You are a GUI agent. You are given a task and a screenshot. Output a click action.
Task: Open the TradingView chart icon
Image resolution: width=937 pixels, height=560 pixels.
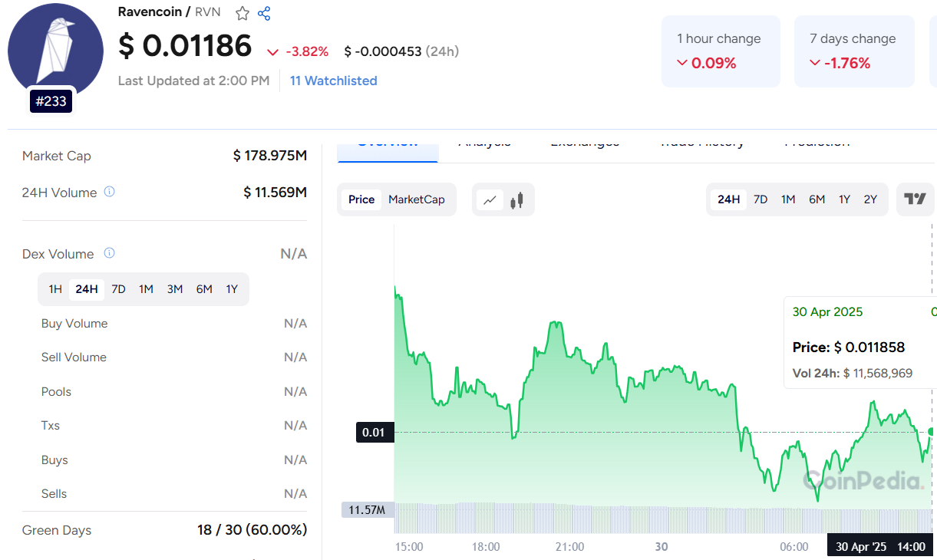[915, 199]
